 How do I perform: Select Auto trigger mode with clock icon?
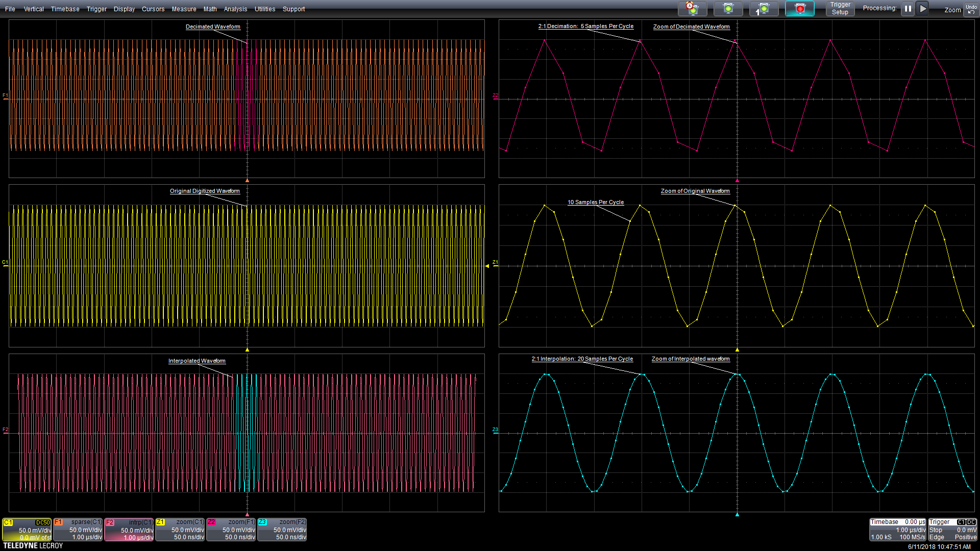(692, 9)
